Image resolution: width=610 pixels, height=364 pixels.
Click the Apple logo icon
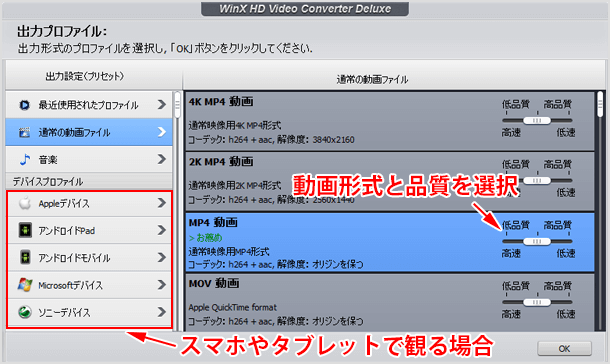pos(25,203)
